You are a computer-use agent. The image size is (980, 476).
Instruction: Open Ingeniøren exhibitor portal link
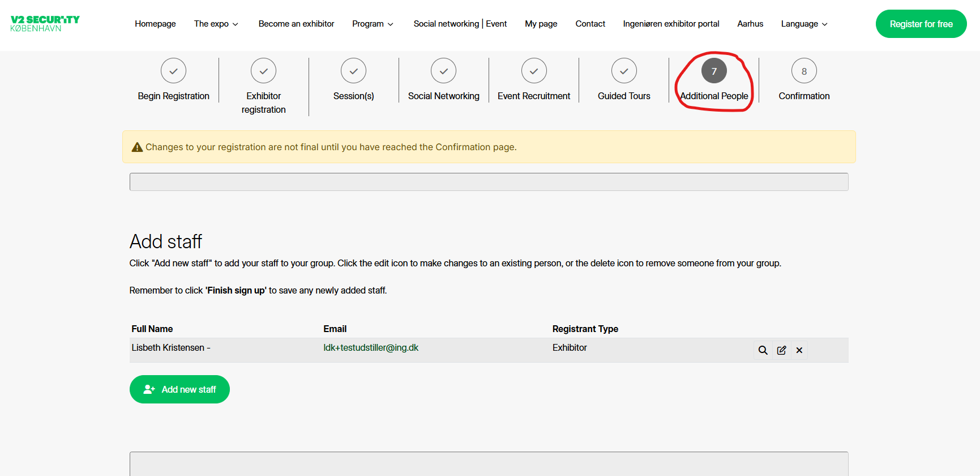point(671,24)
